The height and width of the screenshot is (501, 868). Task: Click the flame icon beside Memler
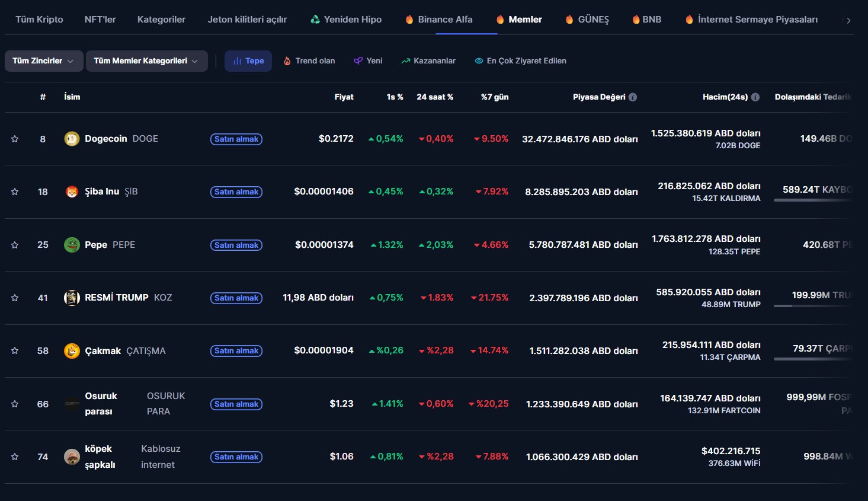pyautogui.click(x=500, y=20)
